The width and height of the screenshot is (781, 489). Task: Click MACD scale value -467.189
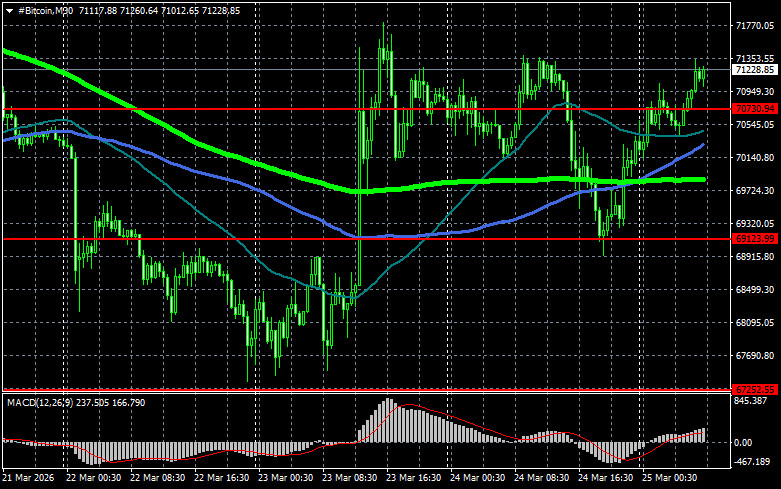[x=752, y=462]
